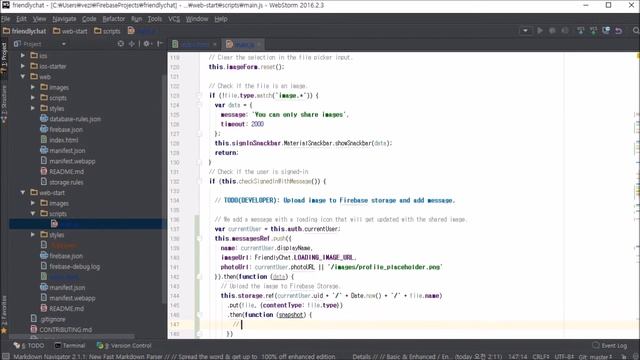
Task: Click the VCS Update Project icon
Action: [580, 31]
